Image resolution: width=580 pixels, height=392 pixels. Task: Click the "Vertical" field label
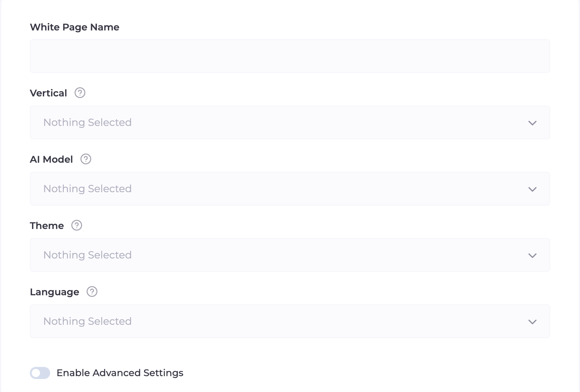[x=49, y=93]
